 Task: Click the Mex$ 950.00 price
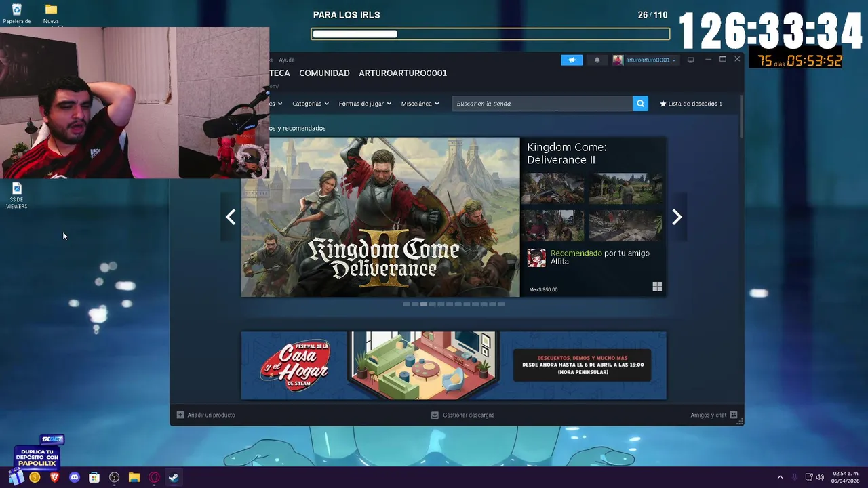(543, 289)
